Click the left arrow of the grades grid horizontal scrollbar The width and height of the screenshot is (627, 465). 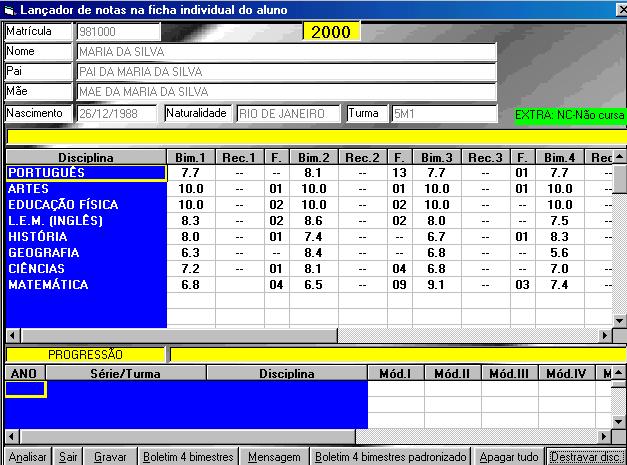tap(11, 335)
